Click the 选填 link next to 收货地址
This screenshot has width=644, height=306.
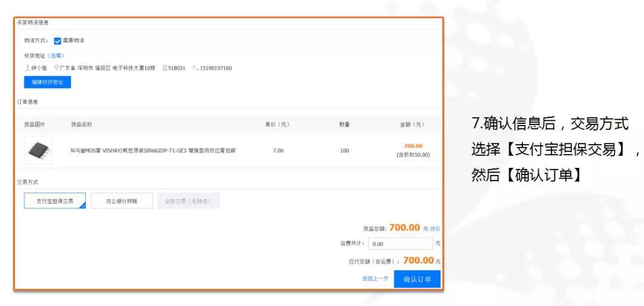click(56, 55)
